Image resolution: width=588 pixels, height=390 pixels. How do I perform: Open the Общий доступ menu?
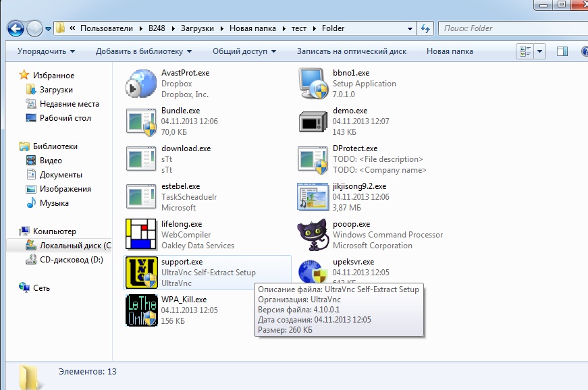click(x=244, y=51)
